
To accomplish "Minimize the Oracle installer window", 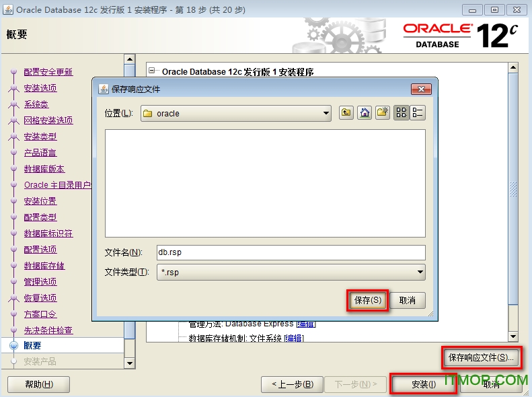I will tap(472, 10).
